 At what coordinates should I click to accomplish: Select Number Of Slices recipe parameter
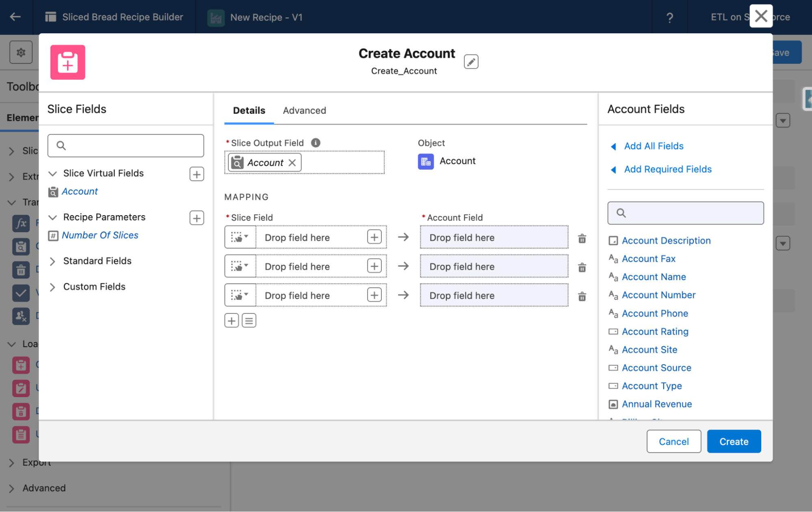click(100, 235)
